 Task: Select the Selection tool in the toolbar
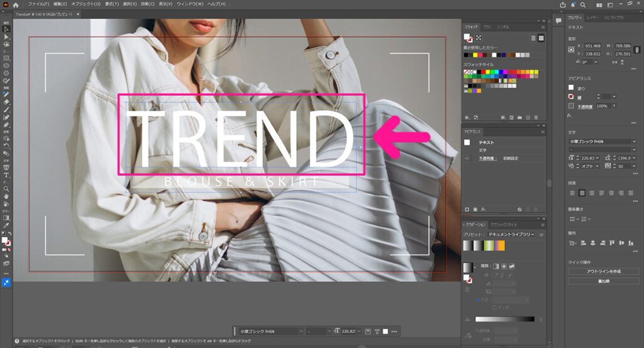pyautogui.click(x=6, y=29)
